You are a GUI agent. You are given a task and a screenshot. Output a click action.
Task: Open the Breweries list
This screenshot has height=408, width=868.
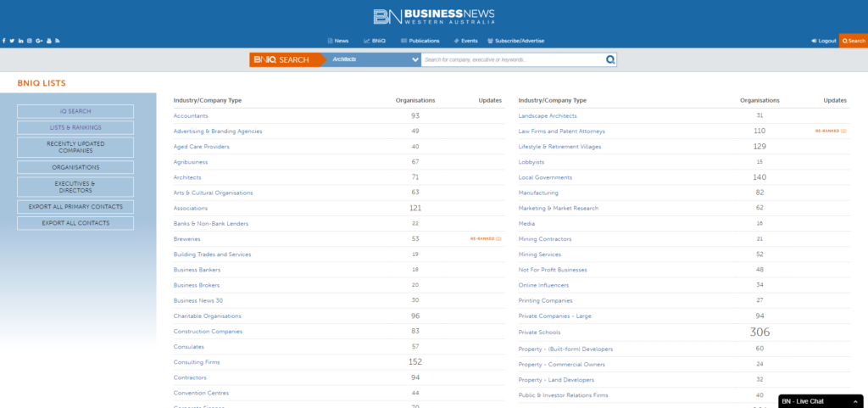point(186,239)
